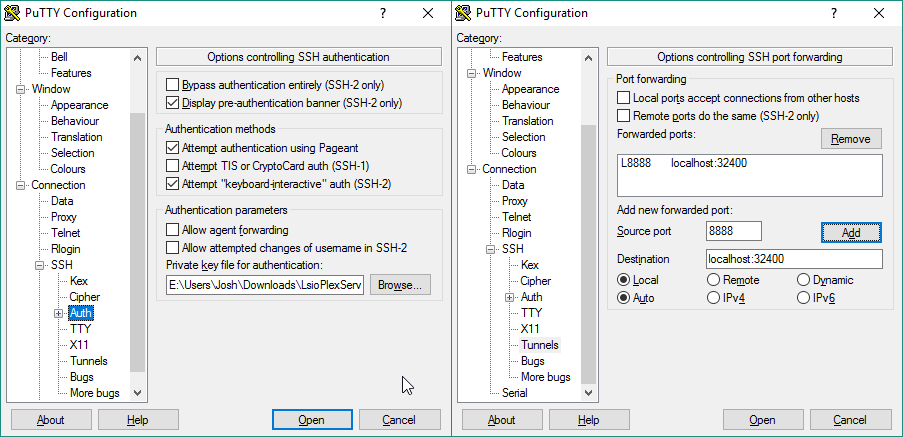This screenshot has height=437, width=903.
Task: Select the Dynamic forwarding radio button
Action: coord(803,280)
